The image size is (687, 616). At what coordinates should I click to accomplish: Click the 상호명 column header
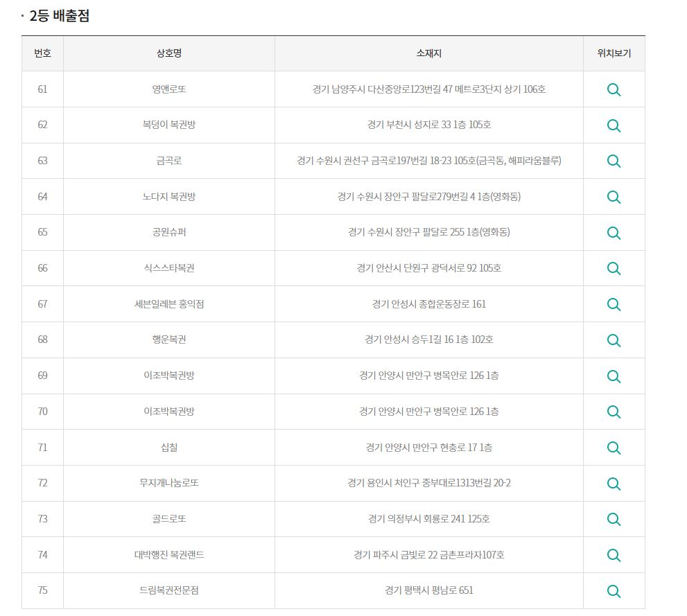coord(169,53)
